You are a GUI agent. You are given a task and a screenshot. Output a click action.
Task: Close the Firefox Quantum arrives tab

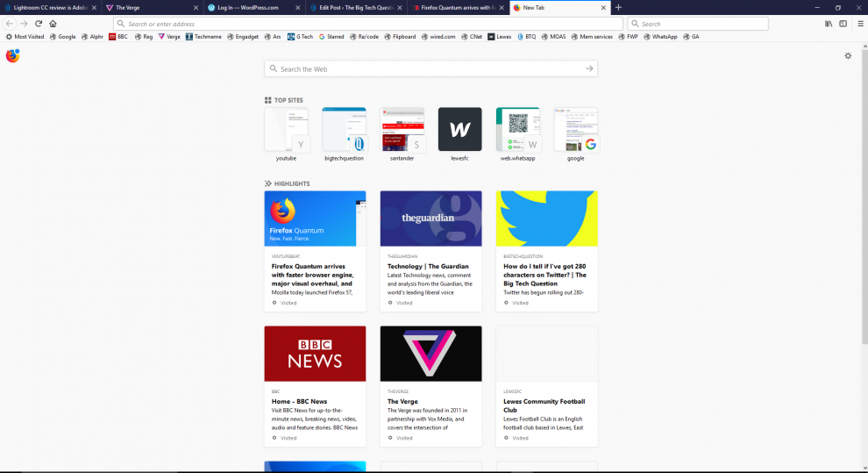click(502, 8)
